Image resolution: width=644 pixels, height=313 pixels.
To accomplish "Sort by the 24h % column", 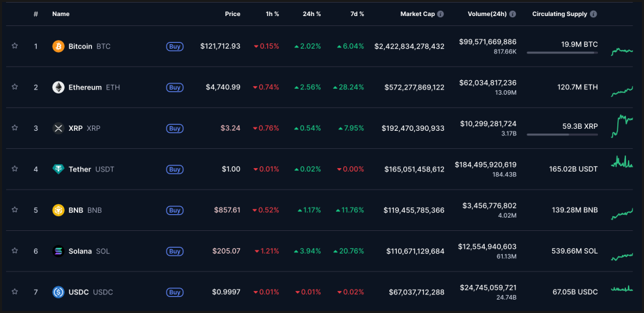I will point(312,14).
